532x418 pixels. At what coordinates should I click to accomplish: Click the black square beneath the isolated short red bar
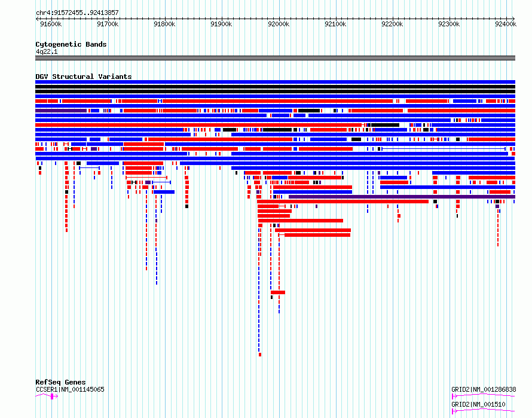pos(272,297)
